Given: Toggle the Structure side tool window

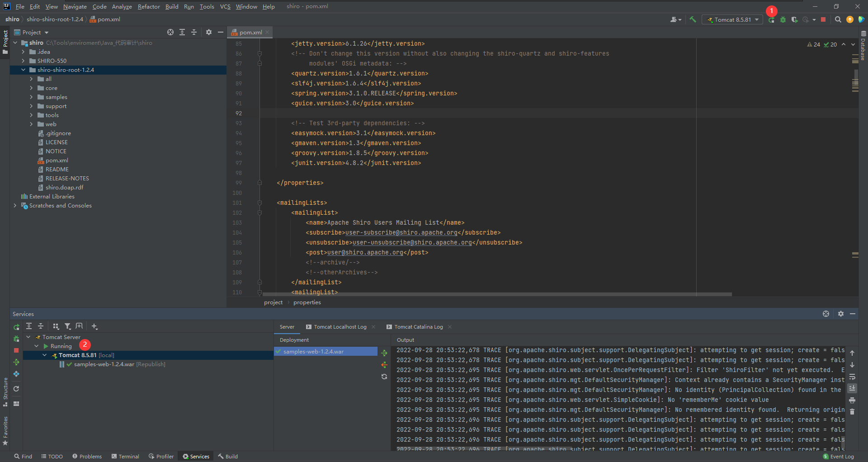Looking at the screenshot, I should (5, 391).
